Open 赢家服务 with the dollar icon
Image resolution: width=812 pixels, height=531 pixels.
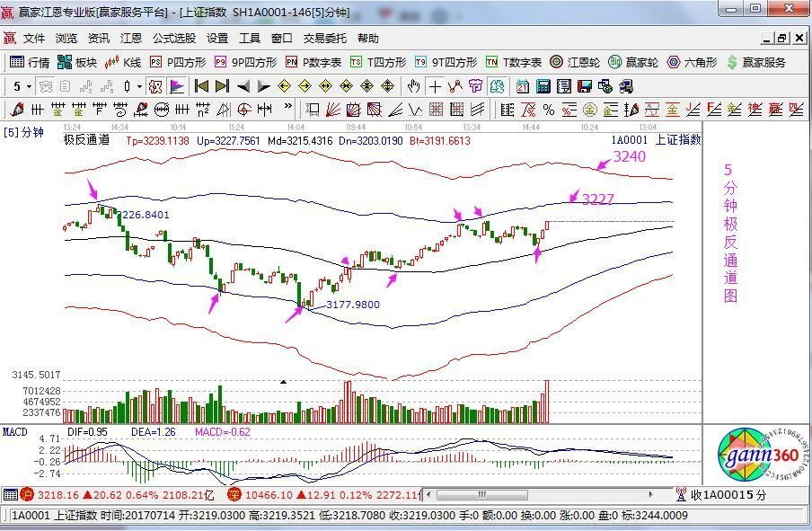point(756,62)
